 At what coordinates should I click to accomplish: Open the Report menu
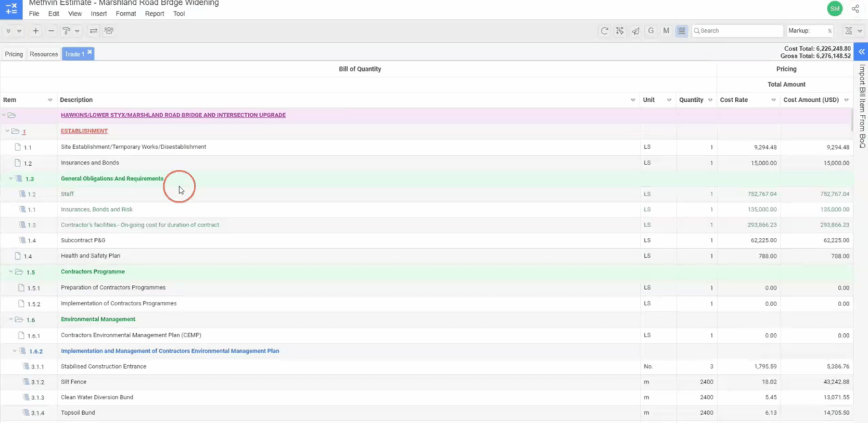[154, 14]
